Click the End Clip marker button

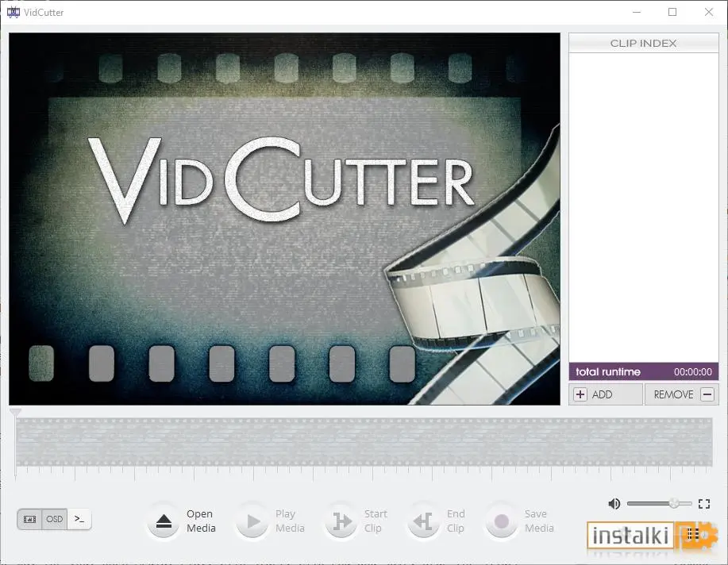click(423, 521)
